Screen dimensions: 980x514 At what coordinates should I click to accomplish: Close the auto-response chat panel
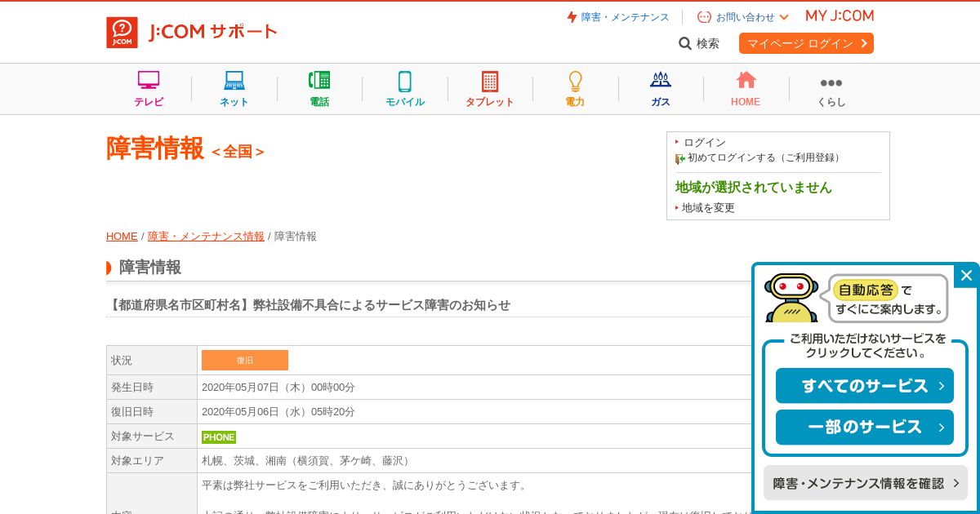click(x=966, y=275)
